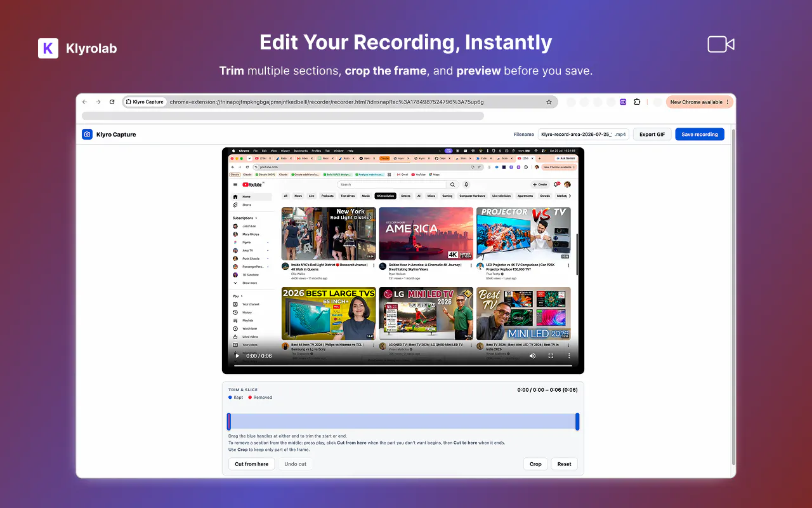Image resolution: width=812 pixels, height=508 pixels.
Task: Click the New Chrome available button
Action: tap(700, 102)
